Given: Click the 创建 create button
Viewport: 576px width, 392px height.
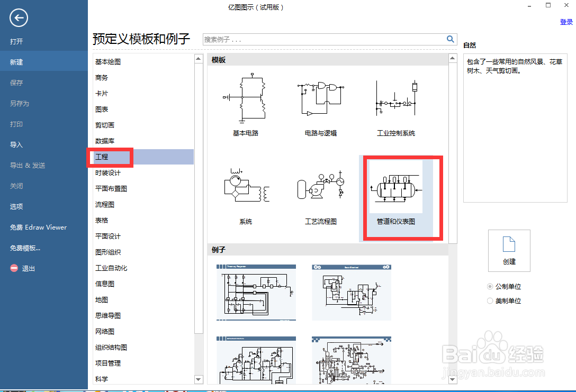Looking at the screenshot, I should [x=509, y=250].
